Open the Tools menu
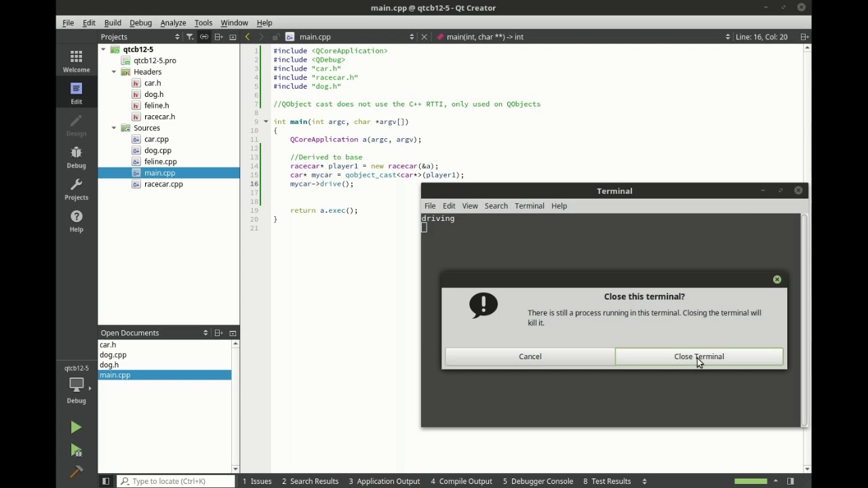 [x=203, y=22]
